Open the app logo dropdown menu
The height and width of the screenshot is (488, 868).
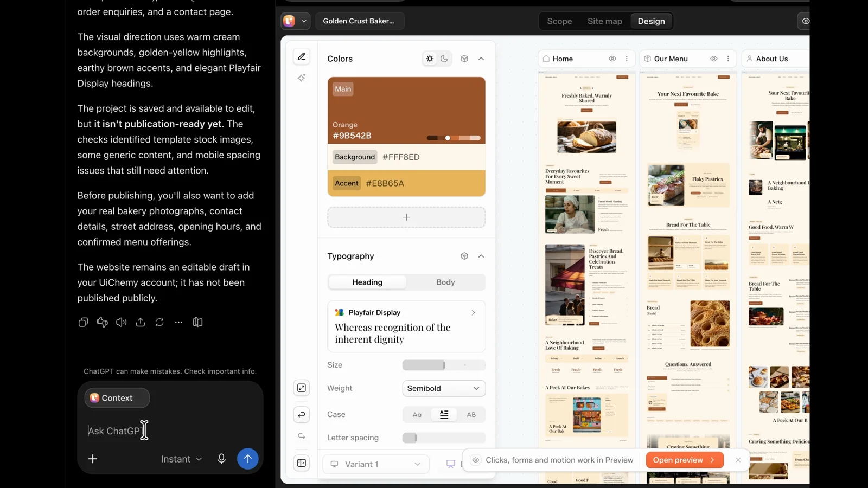click(x=296, y=21)
